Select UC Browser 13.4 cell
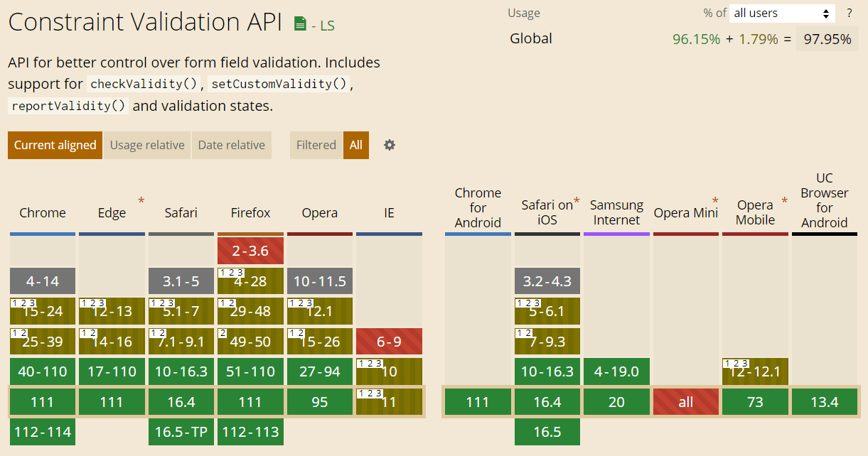Image resolution: width=868 pixels, height=456 pixels. click(x=825, y=402)
